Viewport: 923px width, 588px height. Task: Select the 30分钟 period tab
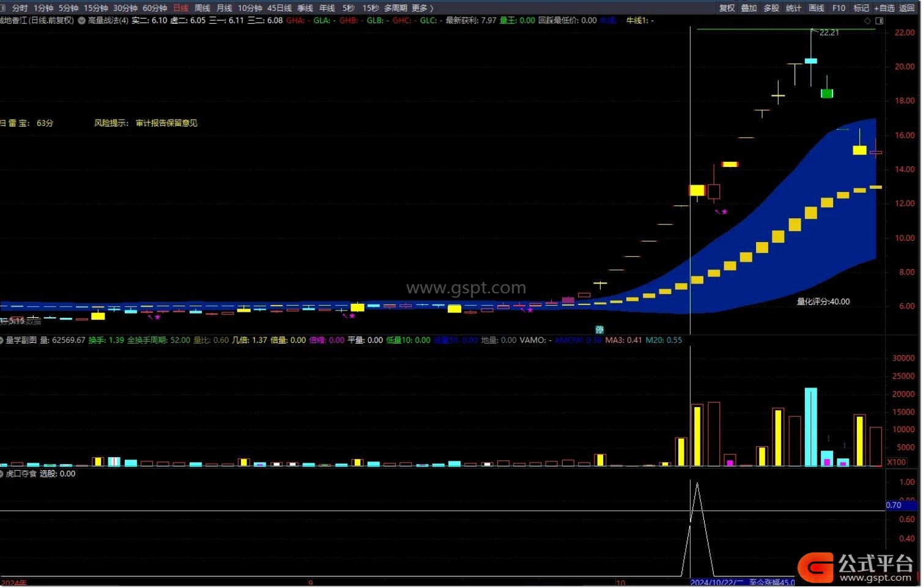pyautogui.click(x=125, y=8)
